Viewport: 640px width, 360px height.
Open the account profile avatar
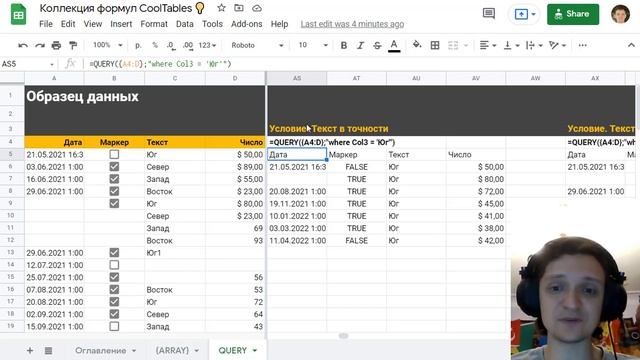620,14
